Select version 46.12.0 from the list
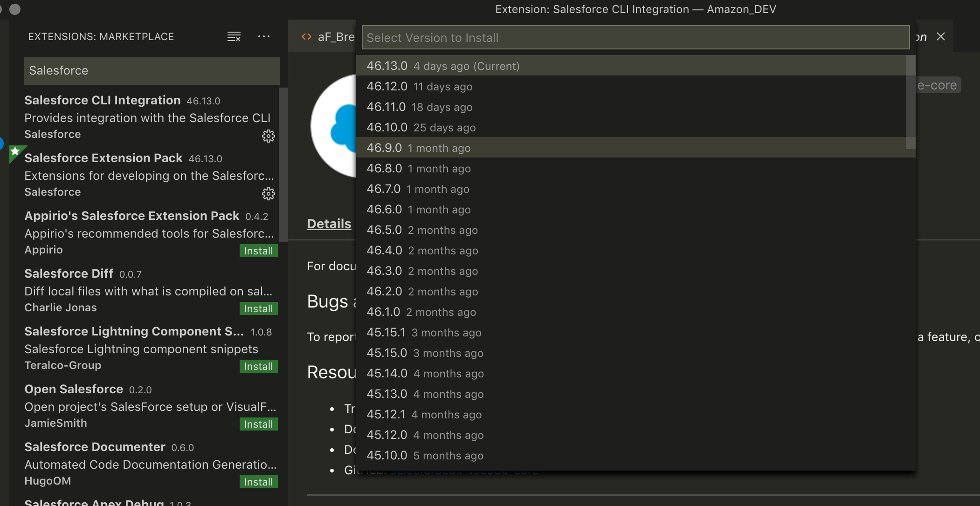The height and width of the screenshot is (506, 980). click(x=631, y=86)
